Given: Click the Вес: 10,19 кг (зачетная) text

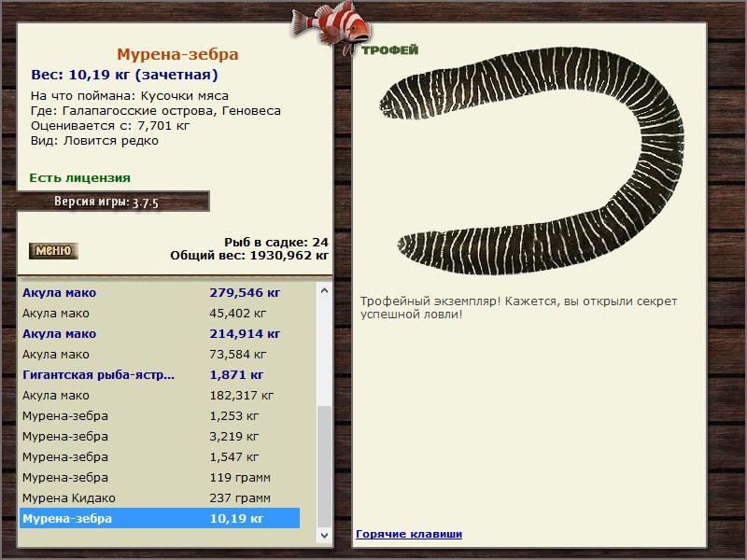Looking at the screenshot, I should pos(124,75).
